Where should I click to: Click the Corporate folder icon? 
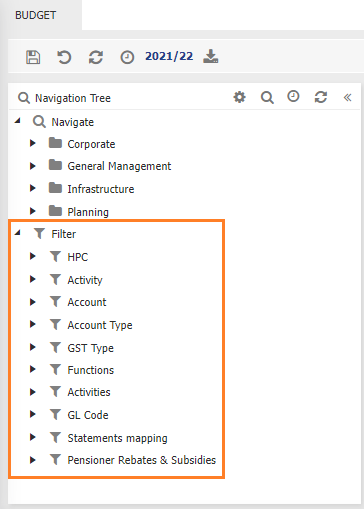[55, 143]
